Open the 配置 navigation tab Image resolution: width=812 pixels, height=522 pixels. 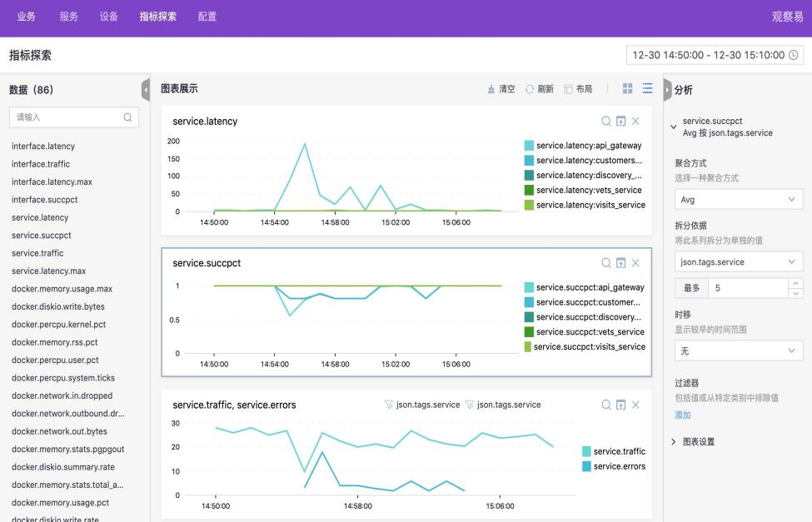pyautogui.click(x=207, y=17)
